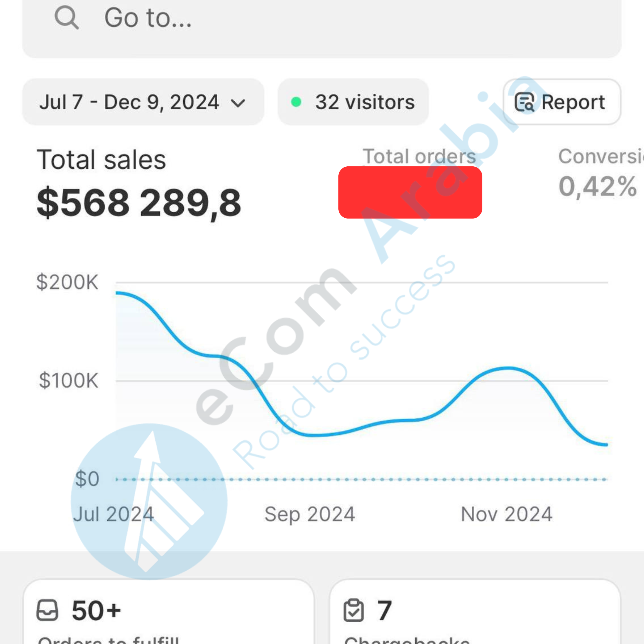
Task: Open the Report button label
Action: click(x=573, y=102)
